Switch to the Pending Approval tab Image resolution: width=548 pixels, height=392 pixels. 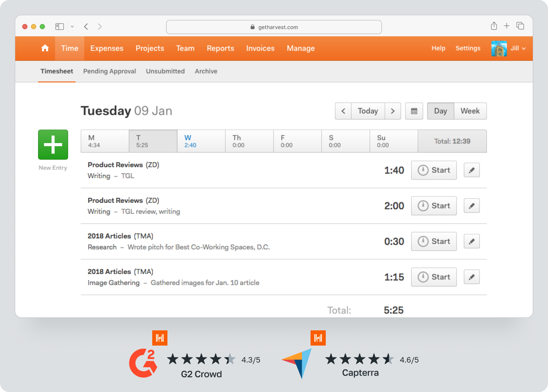tap(110, 71)
